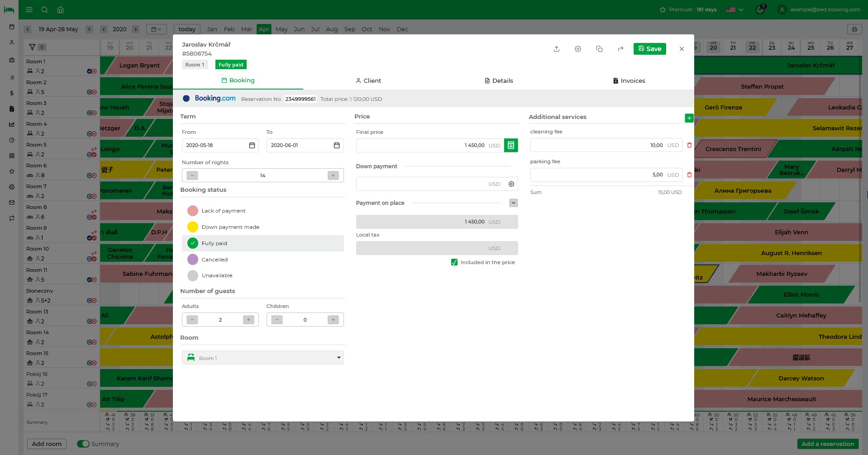868x455 pixels.
Task: Select Dec in month bar
Action: pos(402,29)
